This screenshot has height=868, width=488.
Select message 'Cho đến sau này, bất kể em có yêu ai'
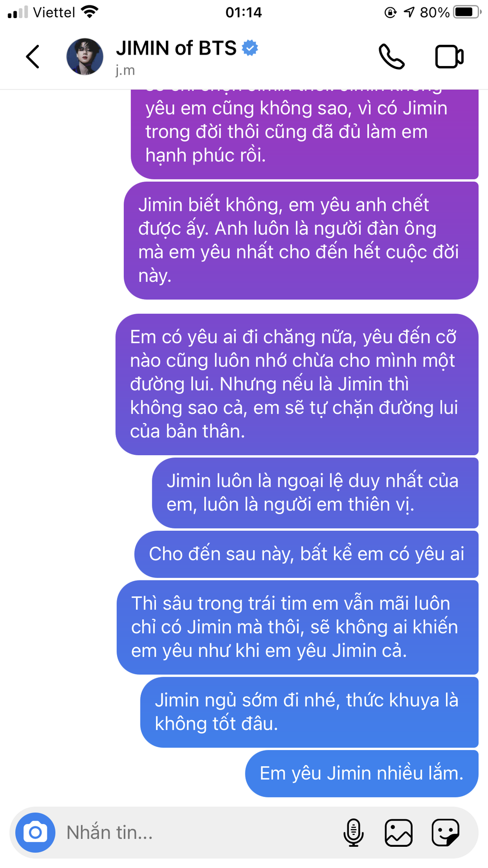pyautogui.click(x=306, y=554)
